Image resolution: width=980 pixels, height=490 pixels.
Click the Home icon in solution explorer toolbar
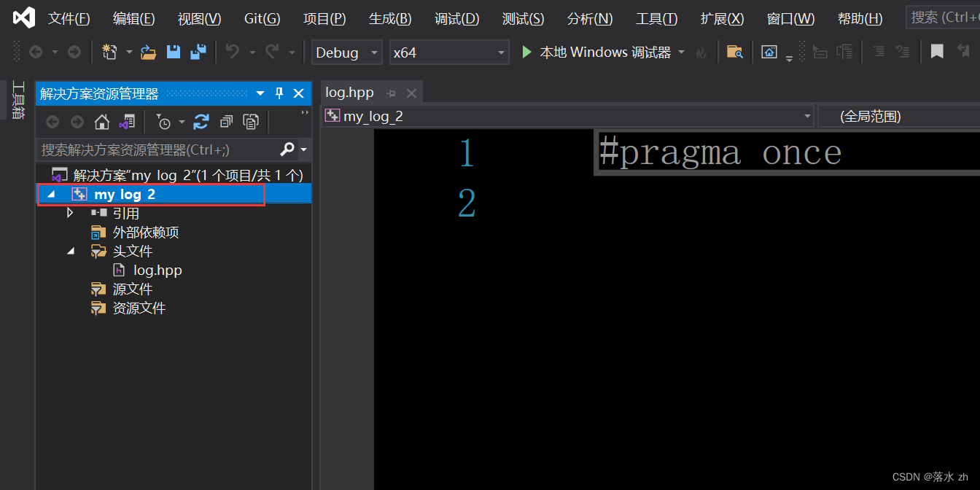[102, 121]
